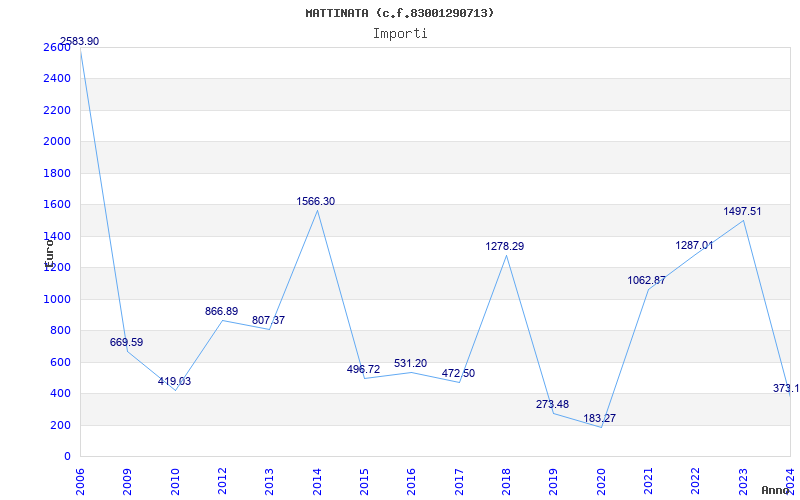Viewport: 800px width, 500px height.
Task: Select the 496.72 data label
Action: click(x=363, y=369)
